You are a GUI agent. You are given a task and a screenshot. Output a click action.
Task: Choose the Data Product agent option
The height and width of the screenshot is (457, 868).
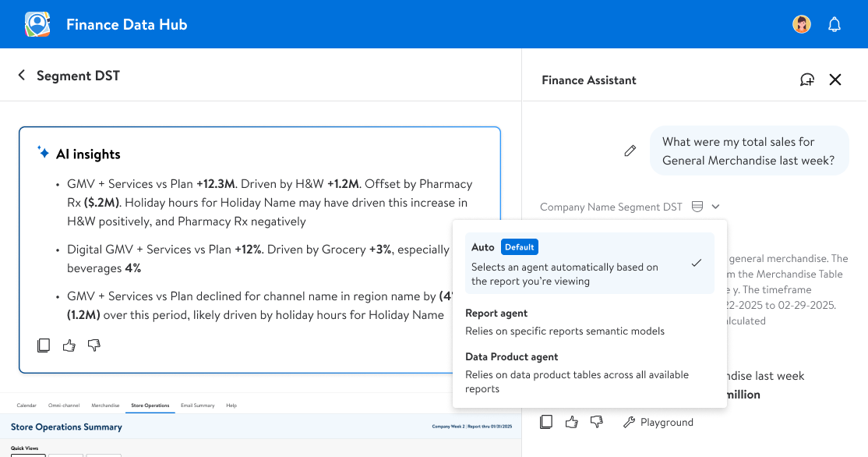[x=589, y=372]
